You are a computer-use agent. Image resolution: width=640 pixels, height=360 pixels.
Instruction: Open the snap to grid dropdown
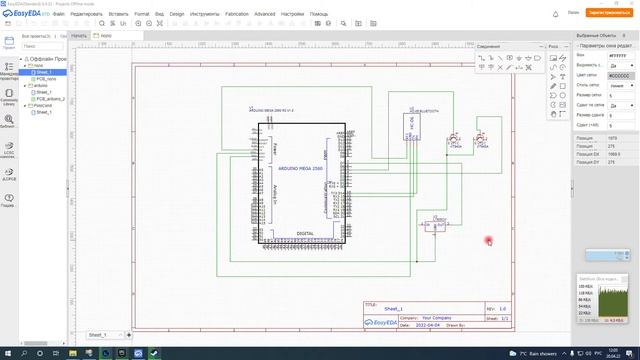[621, 105]
